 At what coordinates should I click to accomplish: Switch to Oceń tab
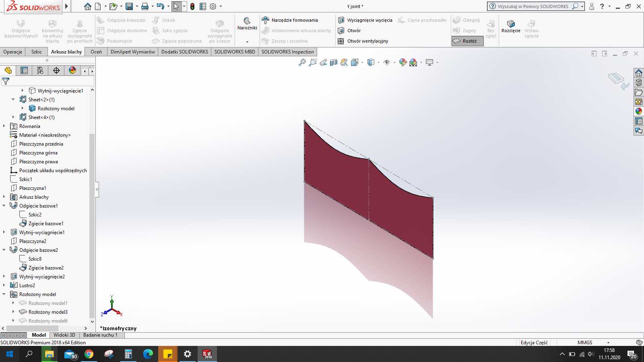[x=96, y=52]
